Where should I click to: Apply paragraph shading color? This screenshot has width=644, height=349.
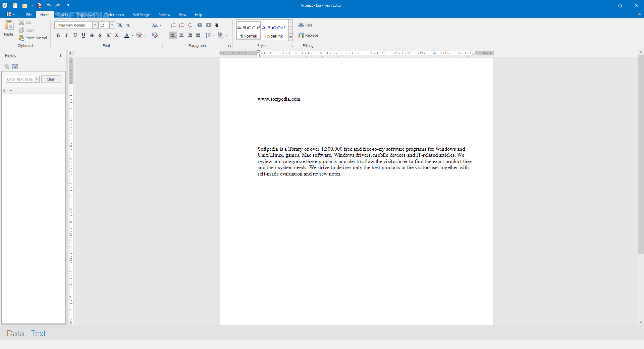tap(220, 35)
